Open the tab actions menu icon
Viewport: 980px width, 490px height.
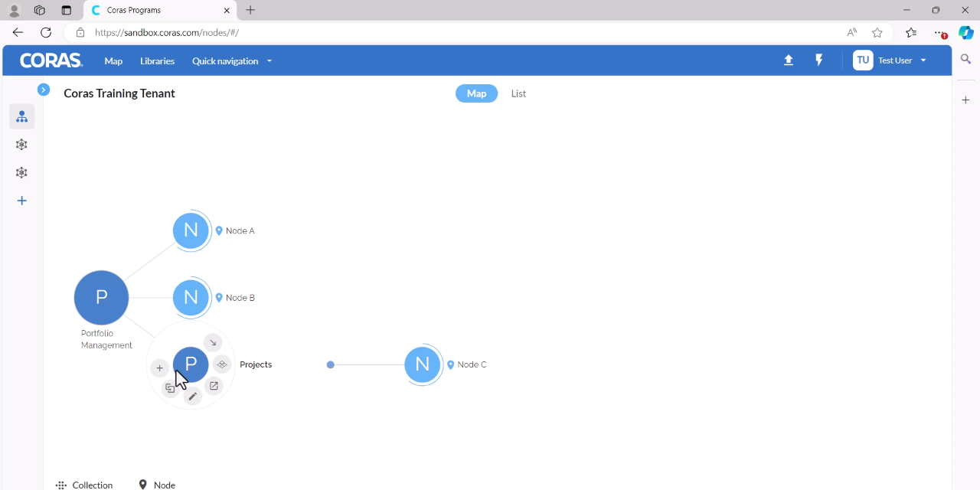[66, 10]
